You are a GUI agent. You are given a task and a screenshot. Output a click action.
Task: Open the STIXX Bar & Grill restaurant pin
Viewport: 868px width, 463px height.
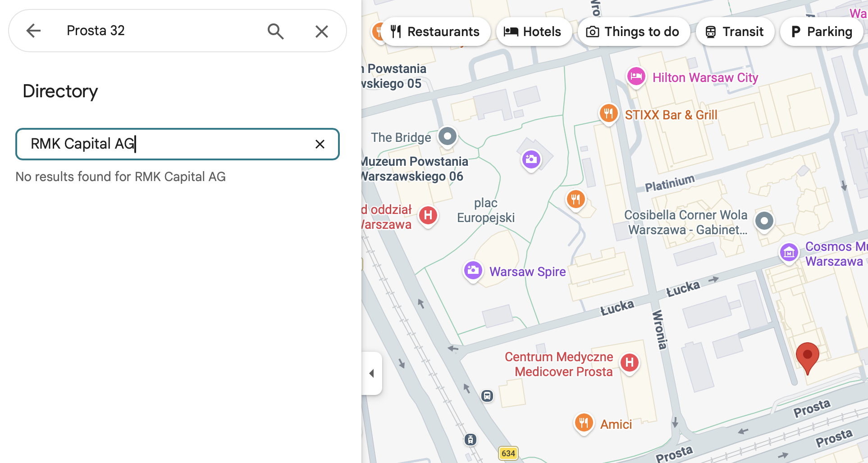(608, 113)
